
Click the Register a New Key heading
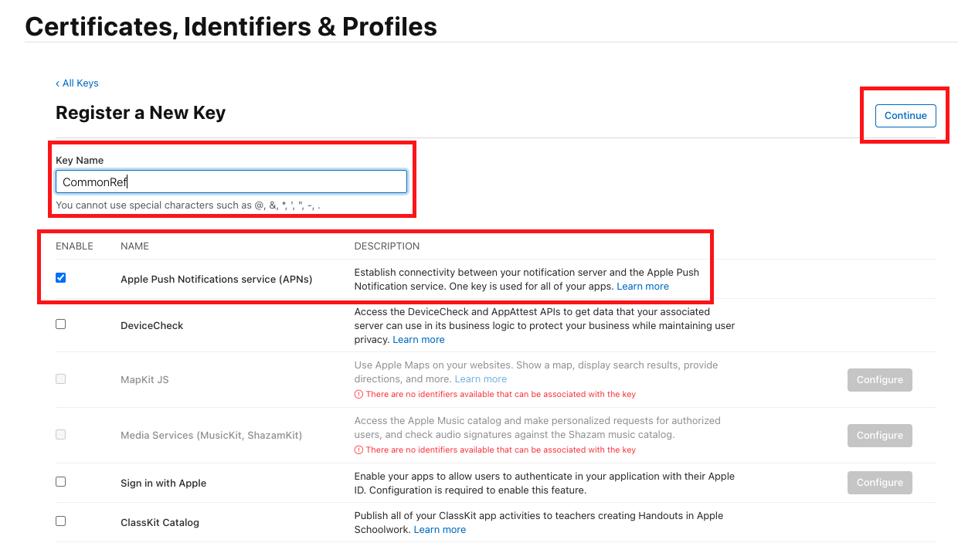point(141,113)
